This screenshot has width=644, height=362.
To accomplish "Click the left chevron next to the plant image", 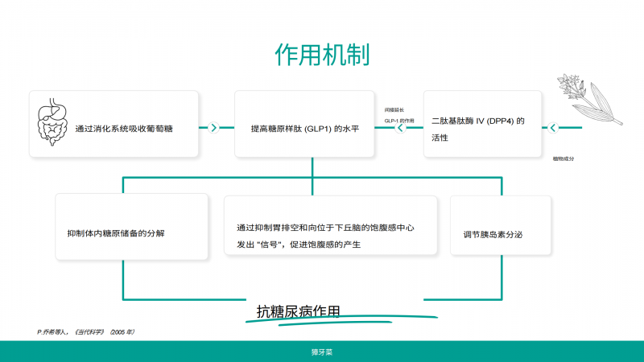I will [x=553, y=127].
